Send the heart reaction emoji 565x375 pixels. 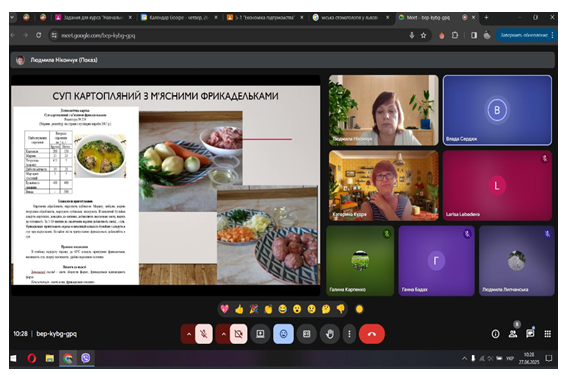(x=224, y=309)
